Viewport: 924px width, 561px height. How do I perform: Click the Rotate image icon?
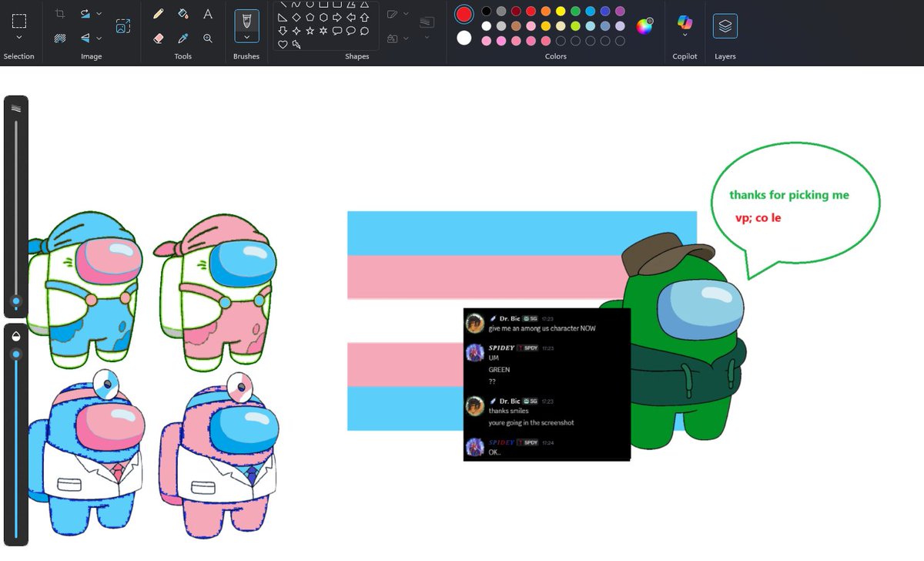click(85, 14)
